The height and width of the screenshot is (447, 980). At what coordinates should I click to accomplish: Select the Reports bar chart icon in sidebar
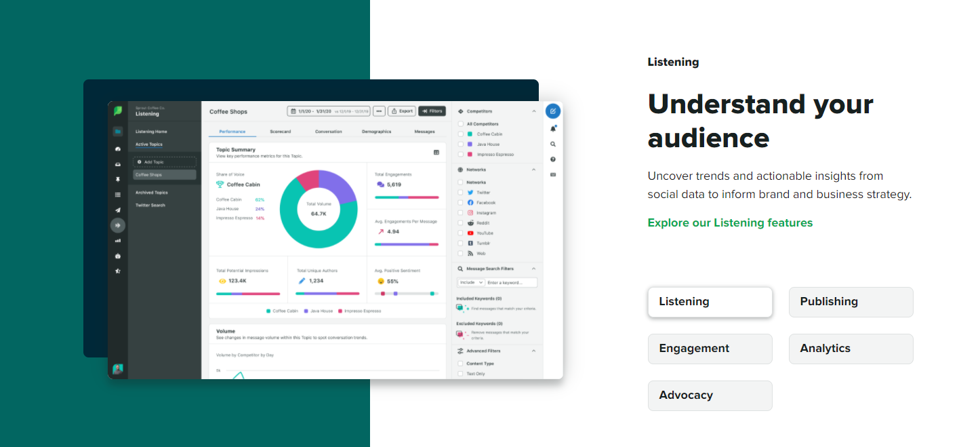[x=117, y=240]
